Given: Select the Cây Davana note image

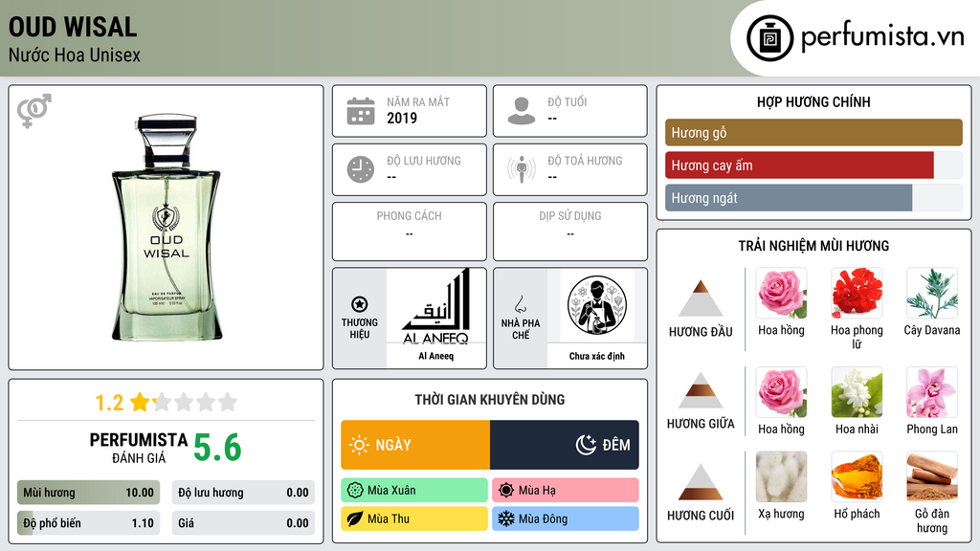Looking at the screenshot, I should [932, 294].
